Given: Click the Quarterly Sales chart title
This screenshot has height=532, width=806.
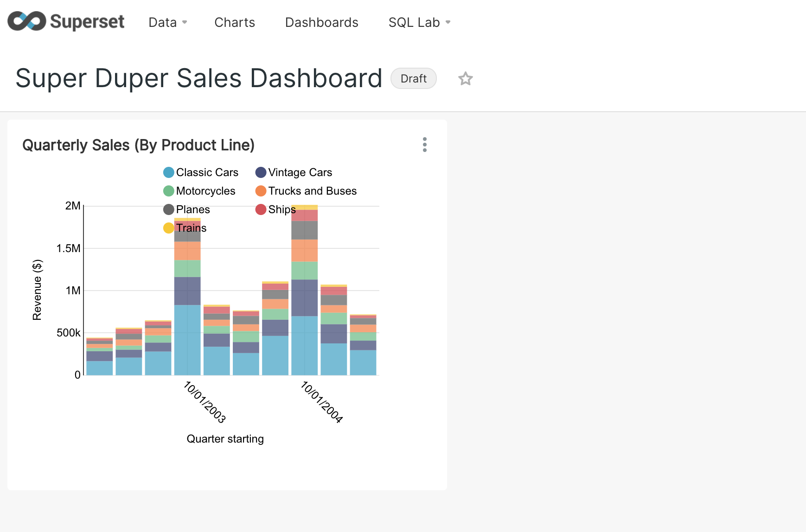Looking at the screenshot, I should [138, 145].
